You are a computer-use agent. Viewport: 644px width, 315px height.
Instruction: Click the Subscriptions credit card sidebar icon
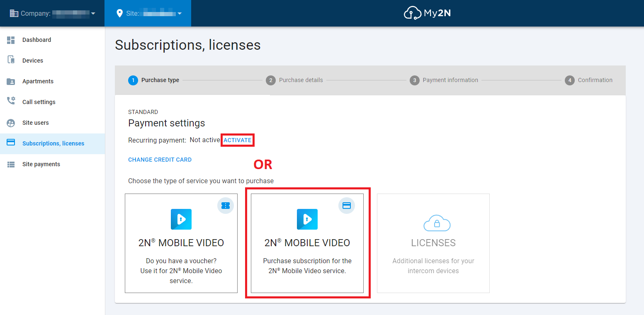[x=11, y=143]
